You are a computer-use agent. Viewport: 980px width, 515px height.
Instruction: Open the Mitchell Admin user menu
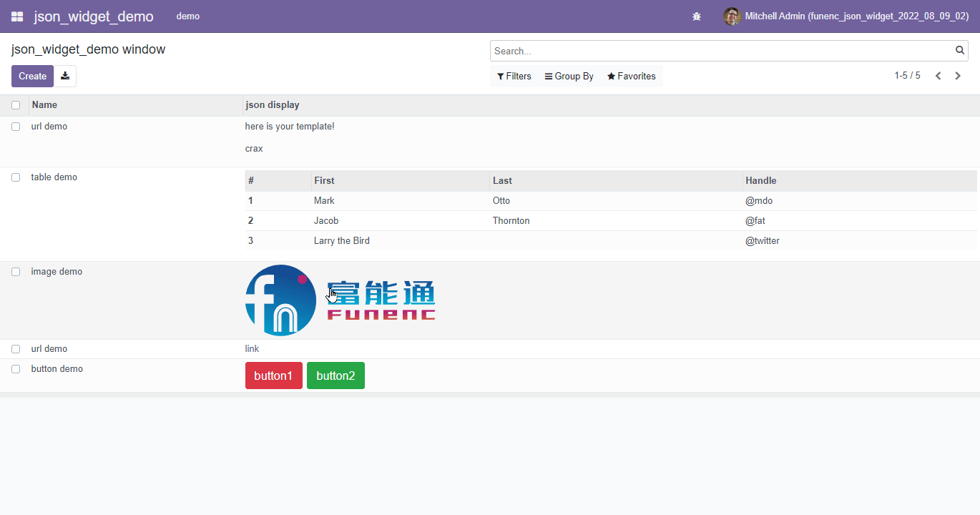click(x=844, y=16)
